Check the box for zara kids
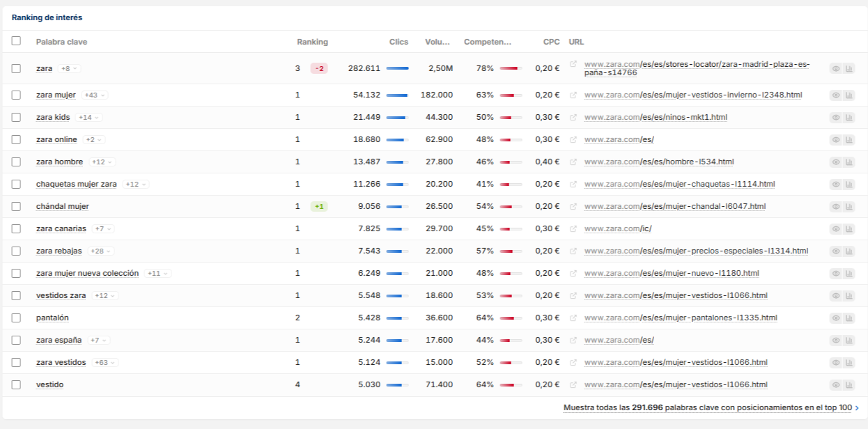Image resolution: width=868 pixels, height=429 pixels. click(16, 117)
